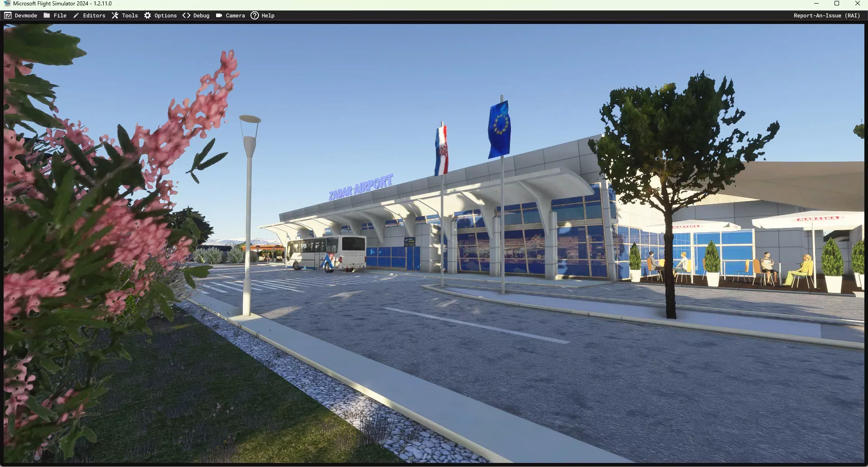Open the Help menu text label
This screenshot has width=868, height=467.
[268, 15]
